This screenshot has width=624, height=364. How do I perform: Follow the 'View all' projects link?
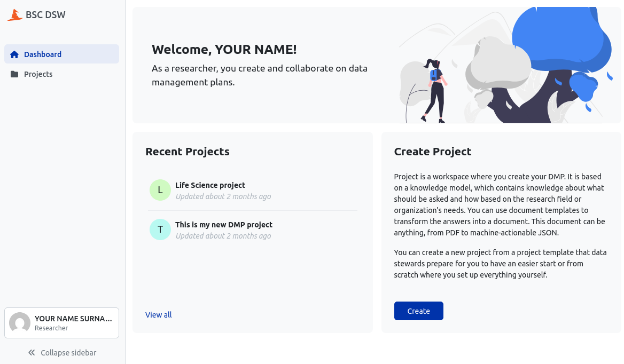pyautogui.click(x=158, y=315)
